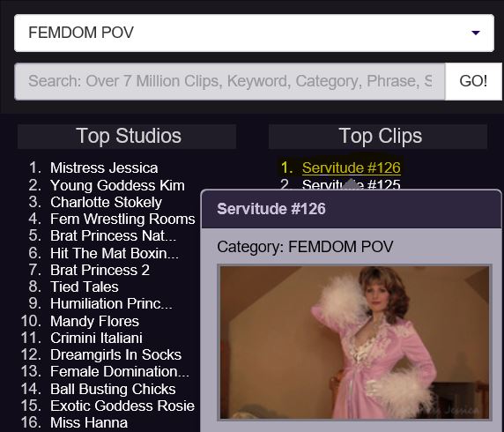Open the Miss Hanna studio link
The height and width of the screenshot is (432, 504).
[x=89, y=422]
